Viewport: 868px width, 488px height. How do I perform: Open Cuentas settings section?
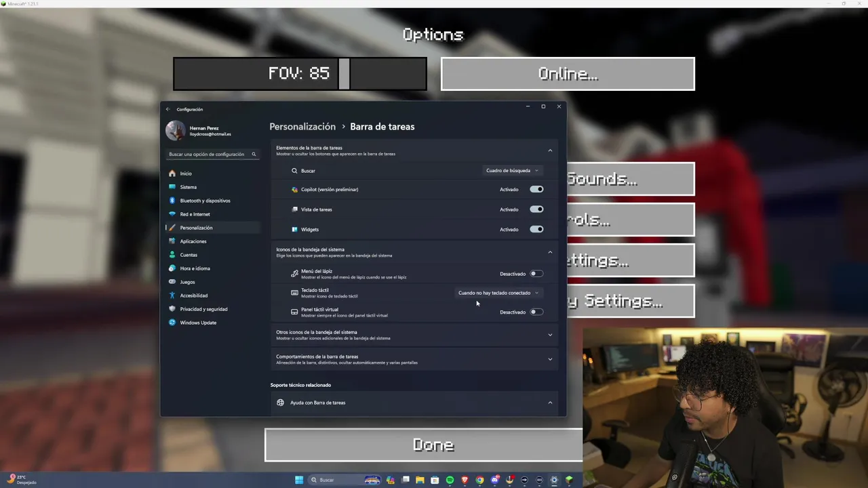(212, 255)
